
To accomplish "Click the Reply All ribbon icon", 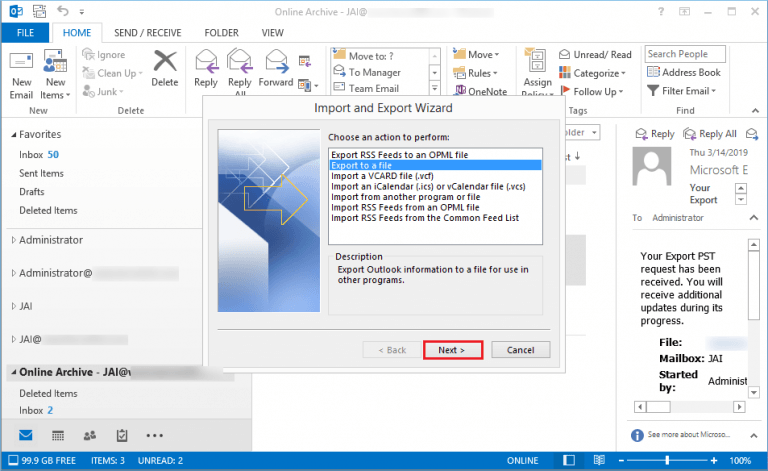I will [x=240, y=62].
